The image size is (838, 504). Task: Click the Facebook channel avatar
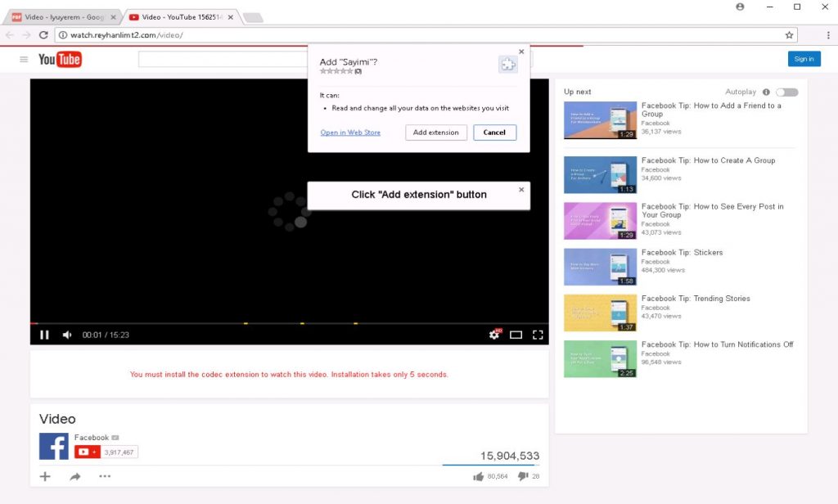click(x=54, y=446)
